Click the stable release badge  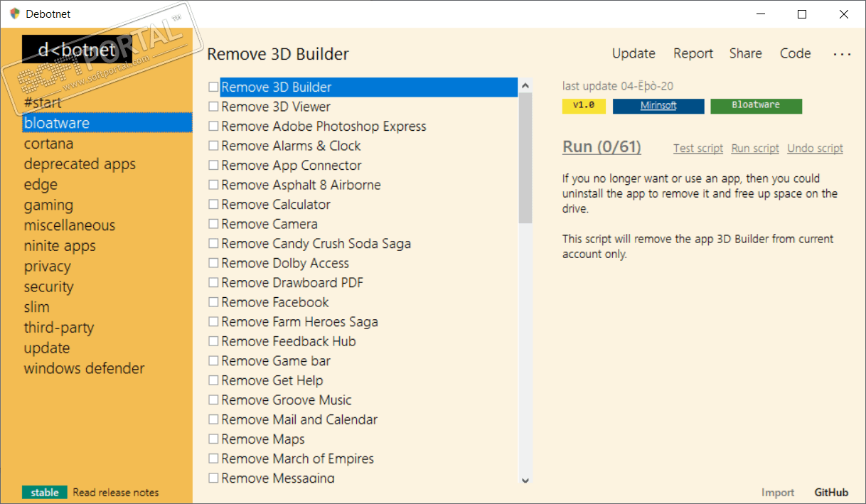click(45, 493)
